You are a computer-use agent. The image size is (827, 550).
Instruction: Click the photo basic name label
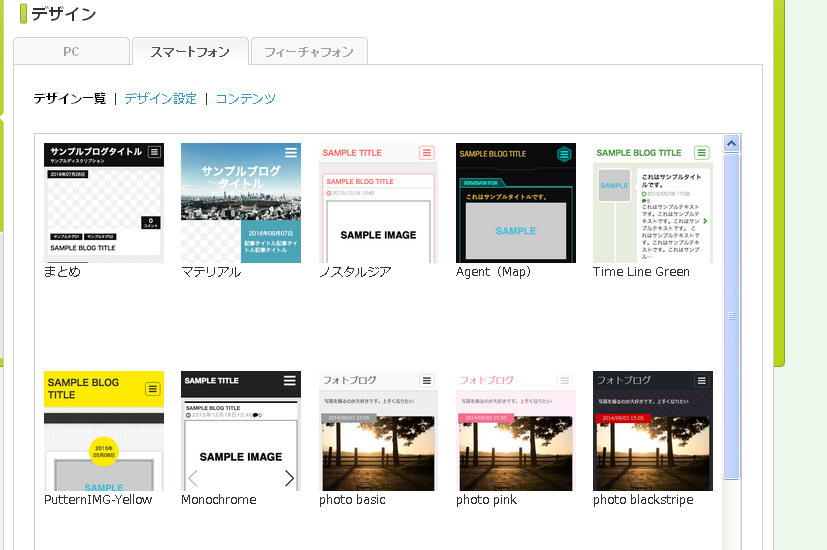click(x=352, y=499)
